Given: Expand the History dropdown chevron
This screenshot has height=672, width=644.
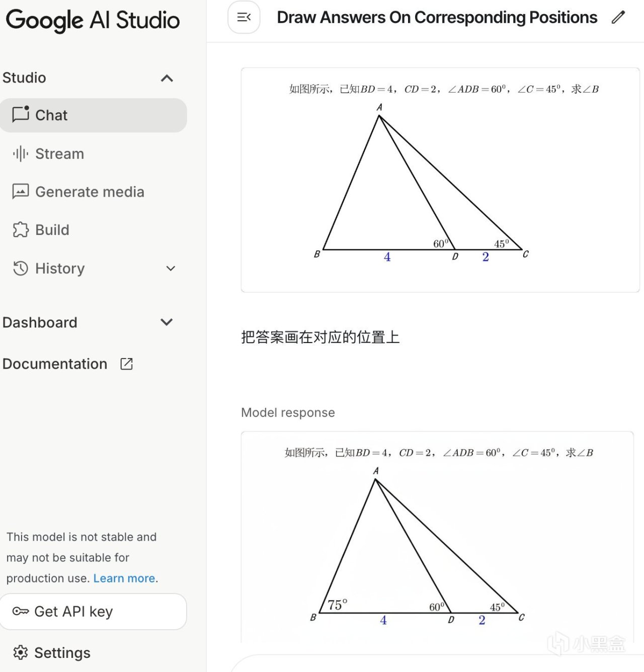Looking at the screenshot, I should tap(171, 269).
